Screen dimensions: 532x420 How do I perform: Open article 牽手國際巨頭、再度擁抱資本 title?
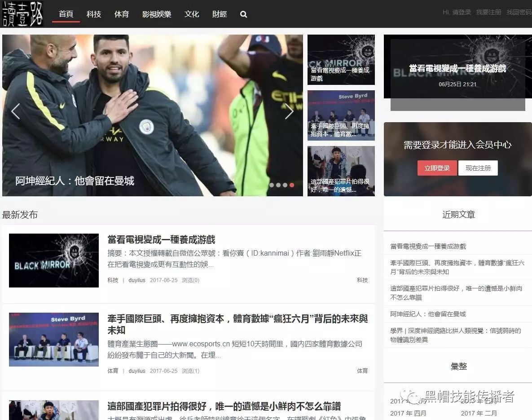click(237, 324)
